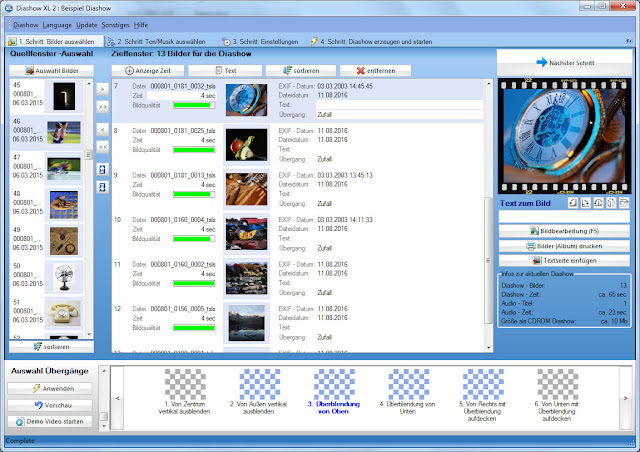Select source image 50 fan thumbnail
640x452 pixels.
pos(64,277)
